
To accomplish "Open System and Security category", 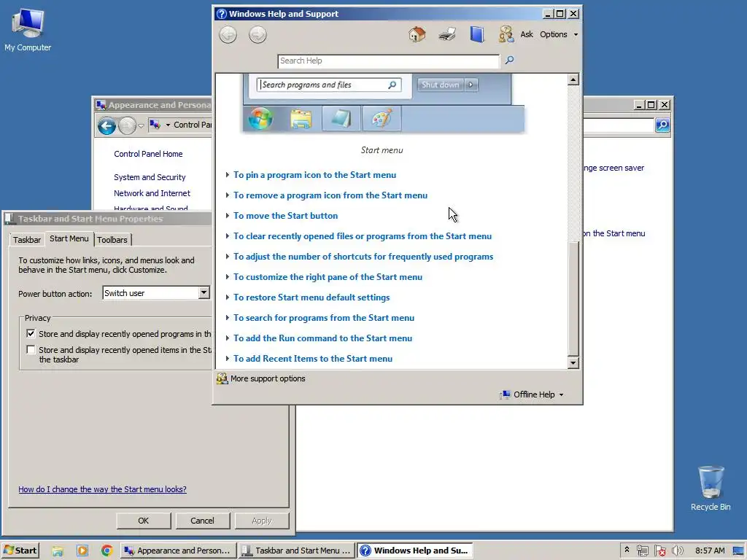I will pyautogui.click(x=150, y=177).
